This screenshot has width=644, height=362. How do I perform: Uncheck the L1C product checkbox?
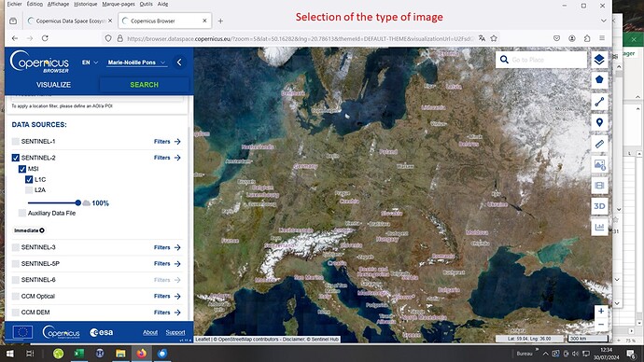29,179
